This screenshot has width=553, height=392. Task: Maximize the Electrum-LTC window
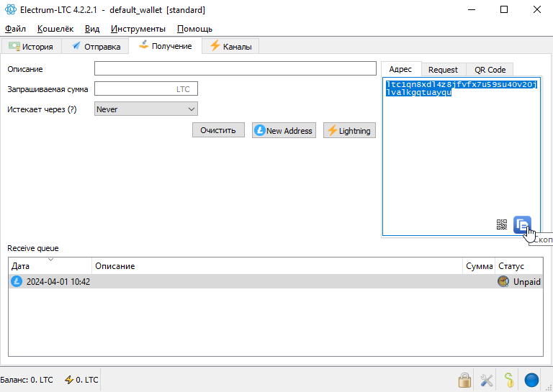click(x=504, y=9)
